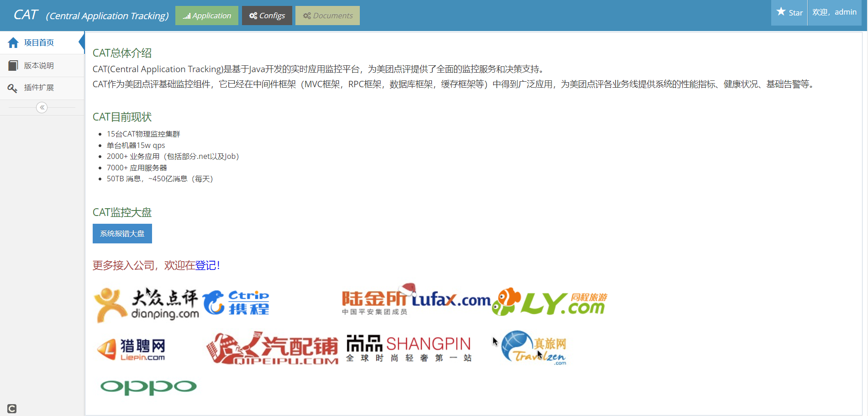
Task: Click the CAT目前现状 heading
Action: 122,117
